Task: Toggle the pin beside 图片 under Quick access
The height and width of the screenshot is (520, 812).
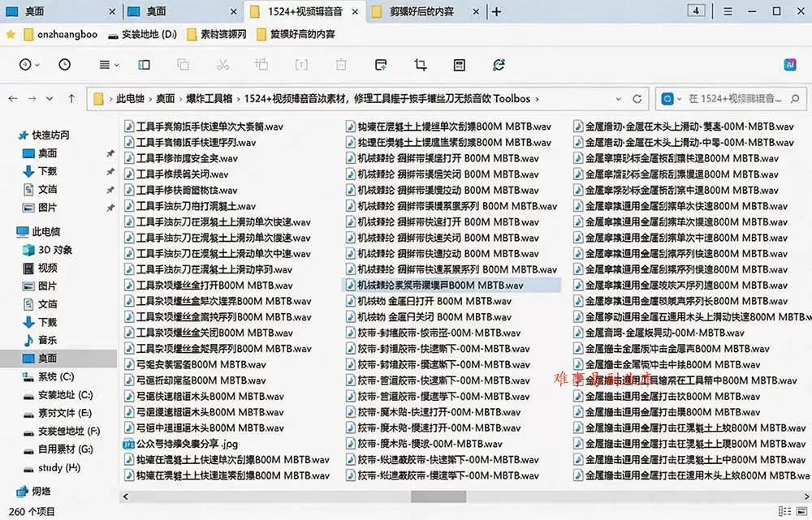Action: pyautogui.click(x=110, y=208)
